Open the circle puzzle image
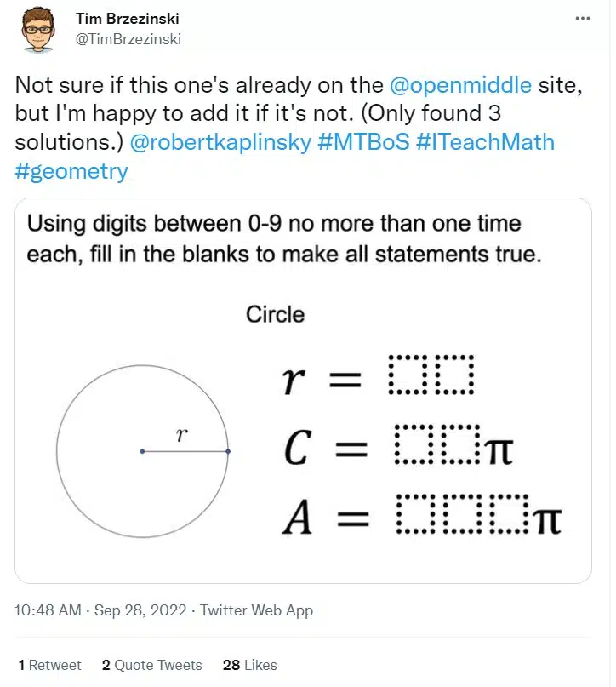The image size is (616, 687). click(303, 391)
